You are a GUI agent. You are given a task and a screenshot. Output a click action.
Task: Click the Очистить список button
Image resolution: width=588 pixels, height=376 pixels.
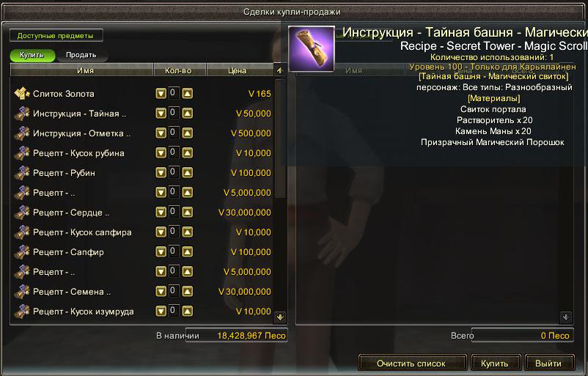click(411, 364)
